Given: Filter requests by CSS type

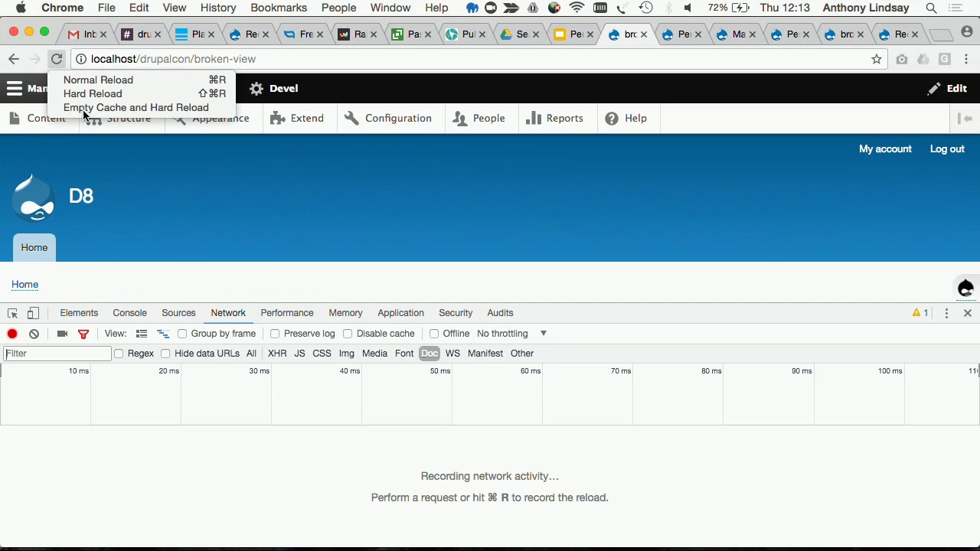Looking at the screenshot, I should (322, 354).
